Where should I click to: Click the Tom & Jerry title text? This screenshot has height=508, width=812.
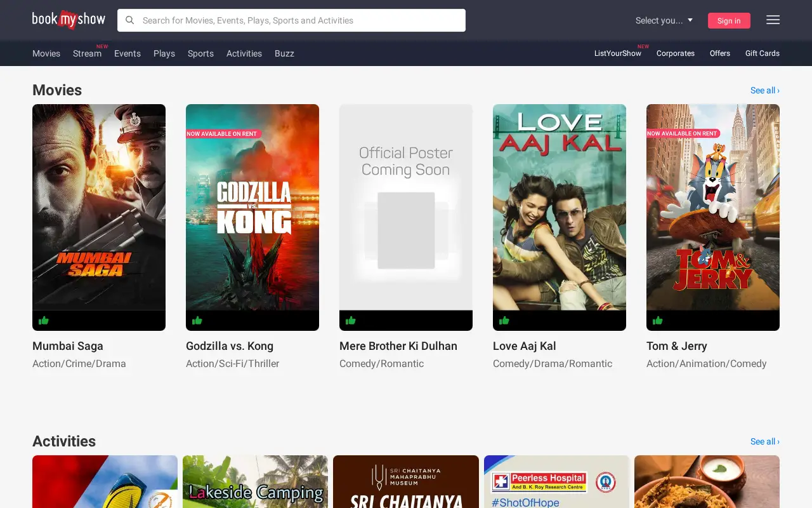(677, 346)
